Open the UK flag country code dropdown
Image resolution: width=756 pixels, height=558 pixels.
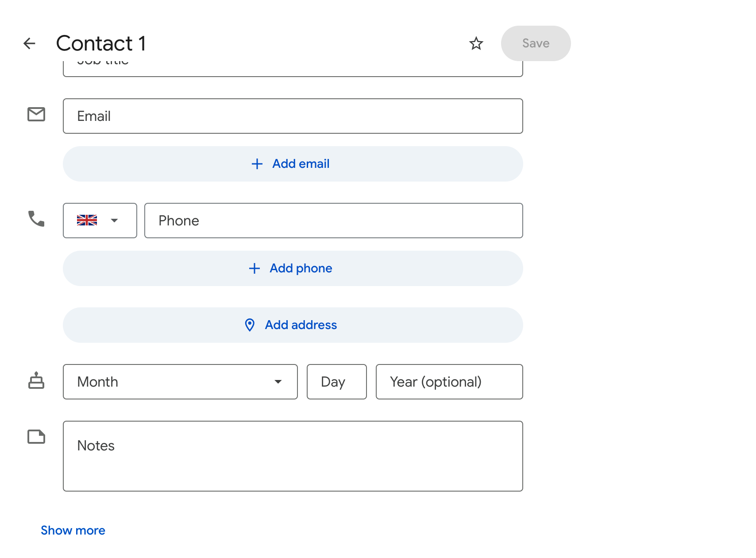(100, 221)
